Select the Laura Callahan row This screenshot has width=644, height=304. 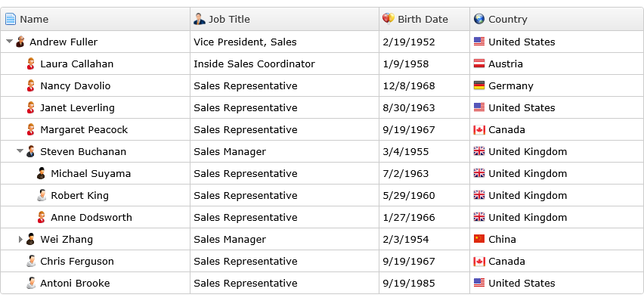322,64
